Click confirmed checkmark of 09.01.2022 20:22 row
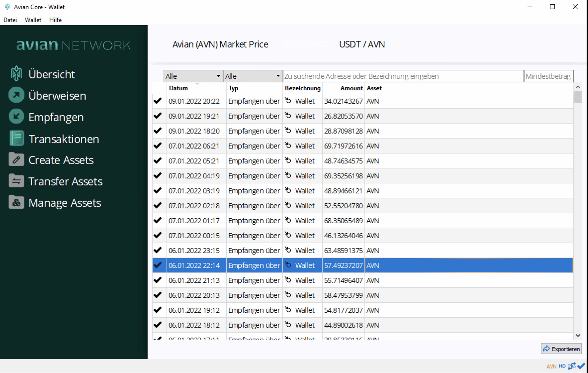The height and width of the screenshot is (373, 588). point(158,101)
